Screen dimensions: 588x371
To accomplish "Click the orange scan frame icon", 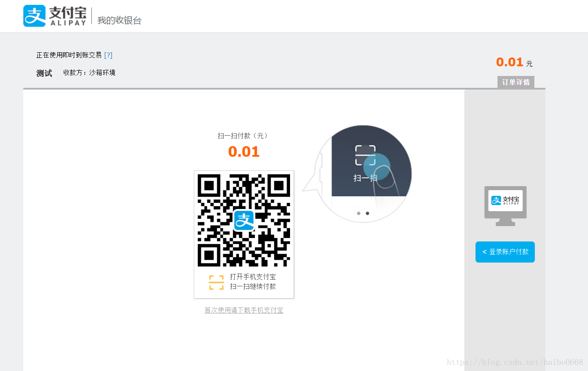I will (x=216, y=282).
